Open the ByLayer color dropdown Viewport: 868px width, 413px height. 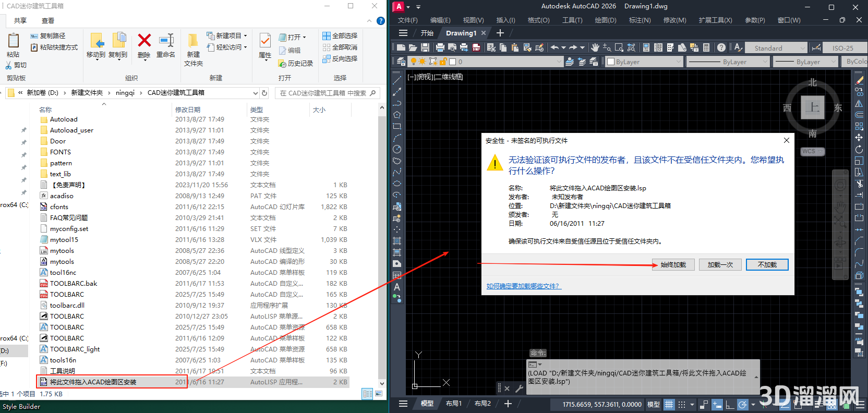click(679, 62)
